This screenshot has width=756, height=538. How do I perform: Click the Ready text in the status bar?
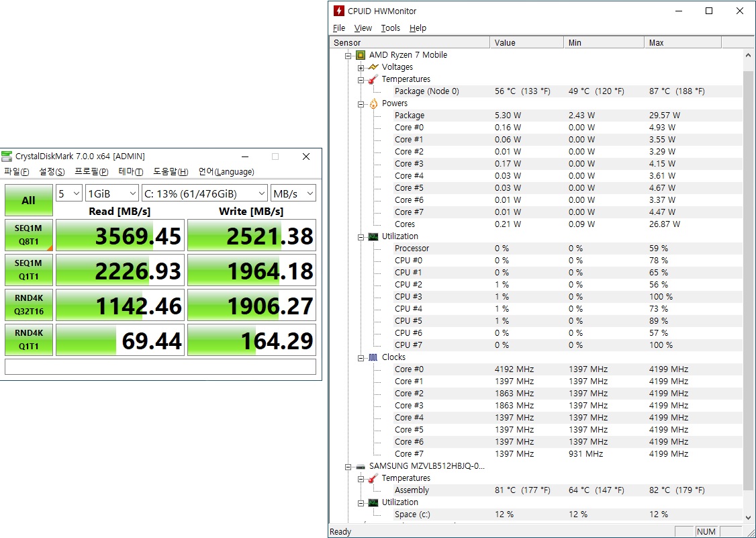[x=340, y=532]
